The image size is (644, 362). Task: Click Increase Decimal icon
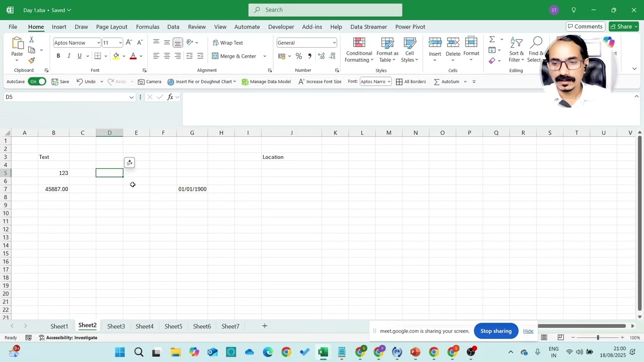(322, 56)
